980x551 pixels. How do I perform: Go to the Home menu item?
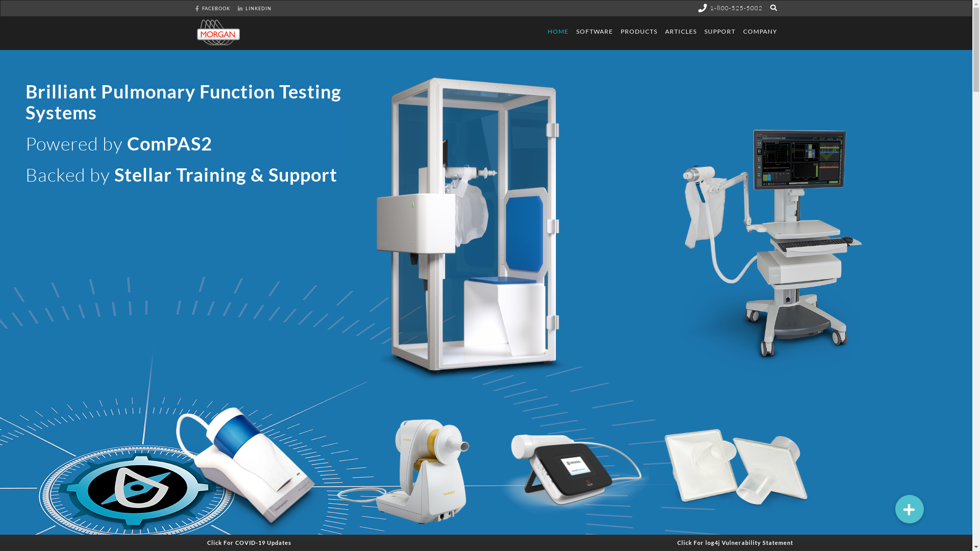[558, 32]
